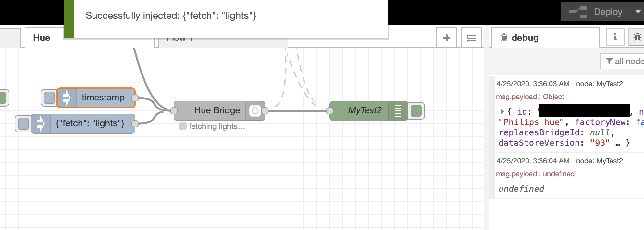This screenshot has width=644, height=230.
Task: Switch to the Hue flow tab
Action: [x=42, y=37]
